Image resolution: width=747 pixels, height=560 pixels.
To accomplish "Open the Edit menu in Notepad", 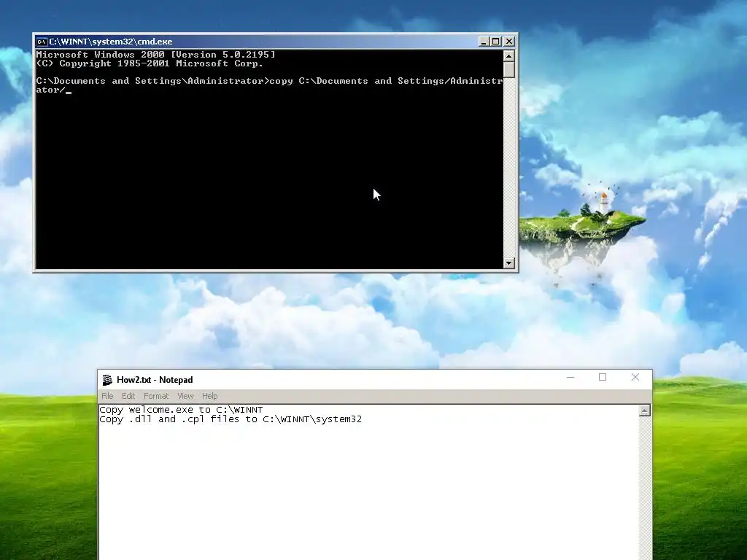I will click(x=128, y=396).
